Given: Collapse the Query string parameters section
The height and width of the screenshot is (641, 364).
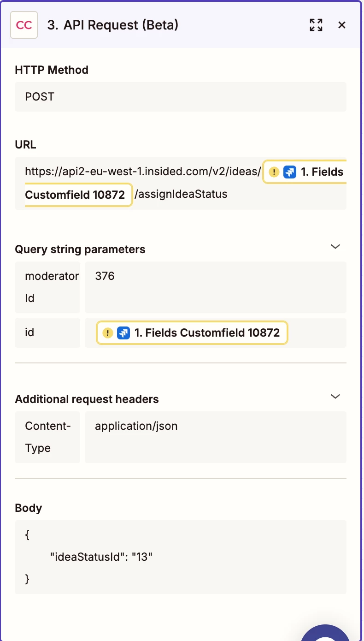Looking at the screenshot, I should [335, 247].
